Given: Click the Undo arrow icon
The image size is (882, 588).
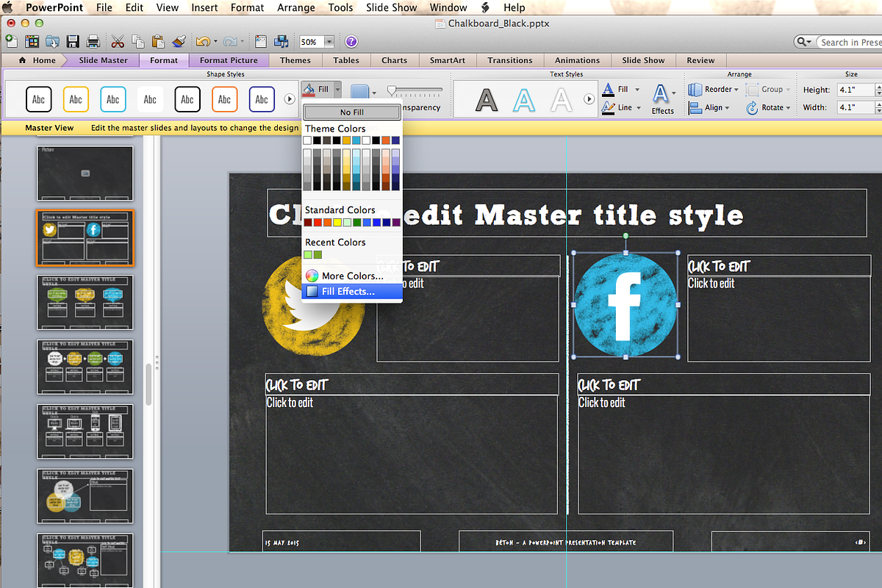Looking at the screenshot, I should (x=204, y=42).
